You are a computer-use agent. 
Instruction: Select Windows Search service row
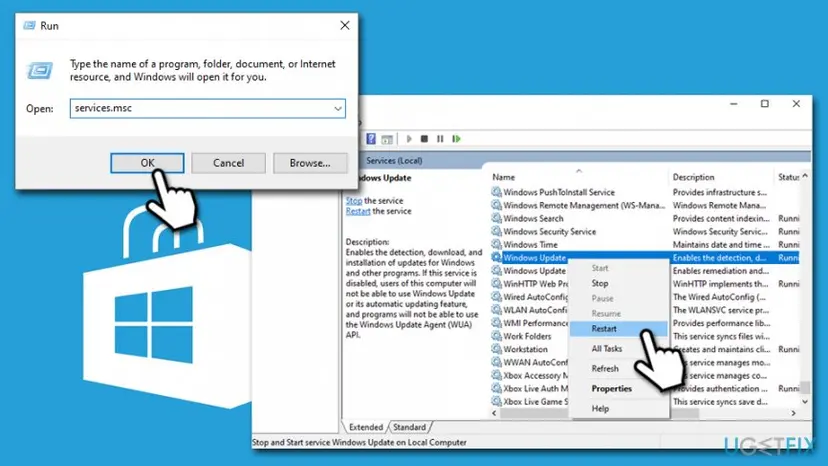[x=644, y=218]
